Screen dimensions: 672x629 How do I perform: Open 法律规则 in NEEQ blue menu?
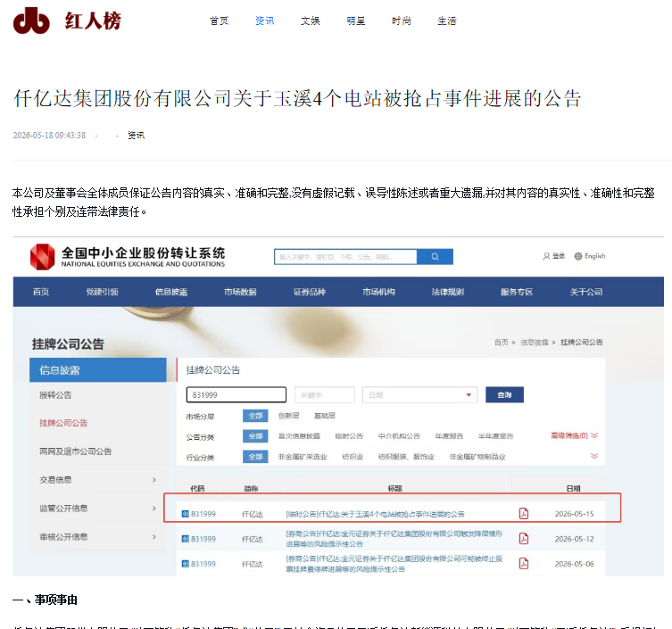(447, 292)
